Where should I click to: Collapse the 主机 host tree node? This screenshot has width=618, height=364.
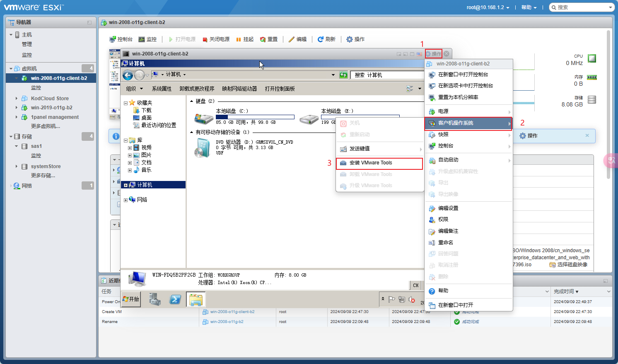click(x=11, y=35)
